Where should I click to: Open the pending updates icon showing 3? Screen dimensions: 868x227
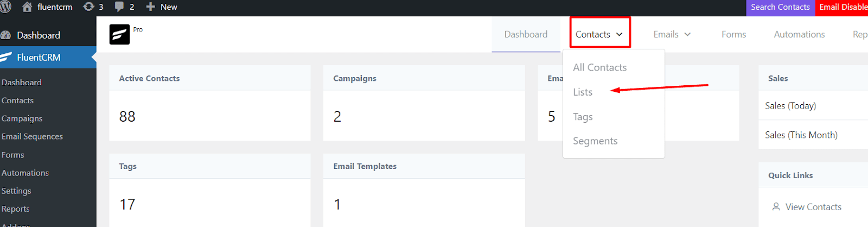pyautogui.click(x=88, y=7)
